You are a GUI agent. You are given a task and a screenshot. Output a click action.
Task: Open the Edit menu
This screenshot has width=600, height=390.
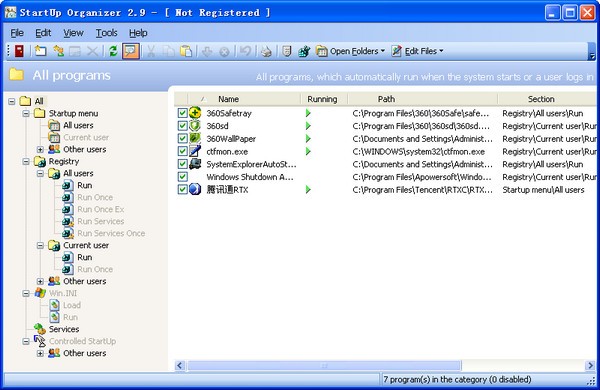(x=43, y=33)
